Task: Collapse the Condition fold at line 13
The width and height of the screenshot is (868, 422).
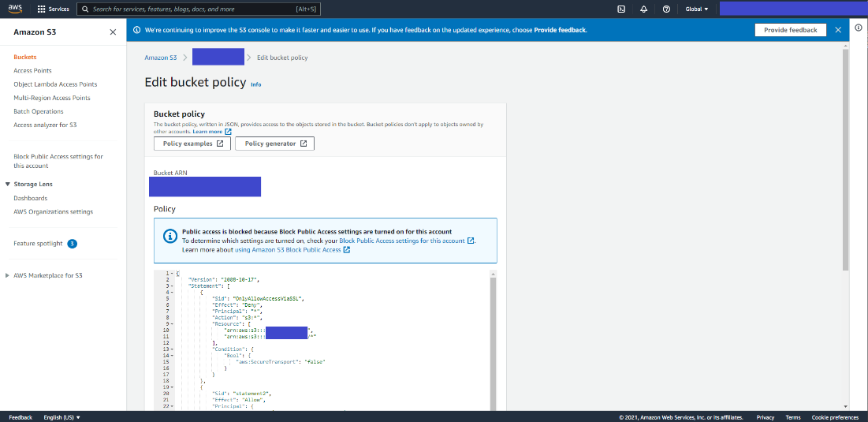Action: tap(173, 349)
